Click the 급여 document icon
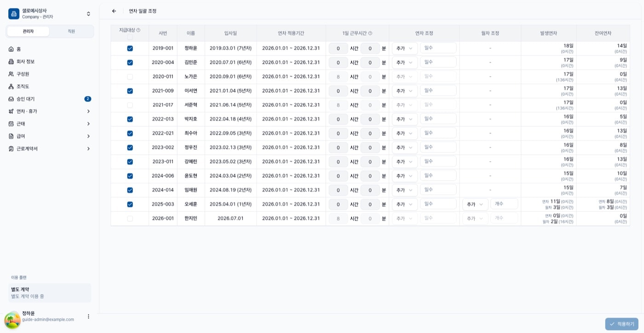This screenshot has height=333, width=644. [x=11, y=136]
